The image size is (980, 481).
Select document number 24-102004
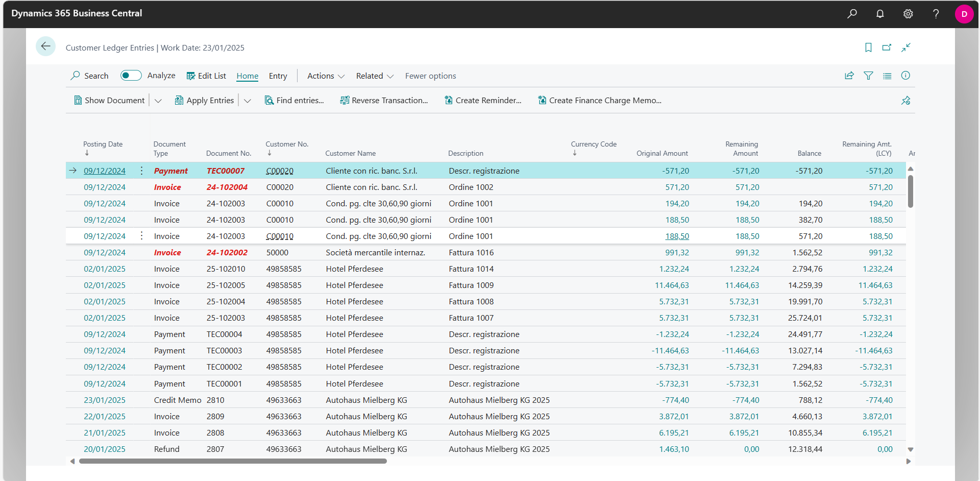coord(227,187)
